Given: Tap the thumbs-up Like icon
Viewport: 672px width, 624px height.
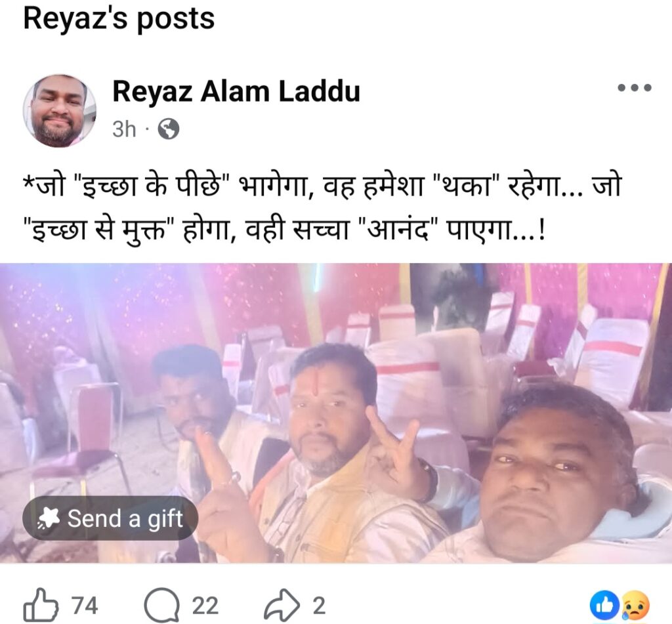Looking at the screenshot, I should tap(40, 606).
